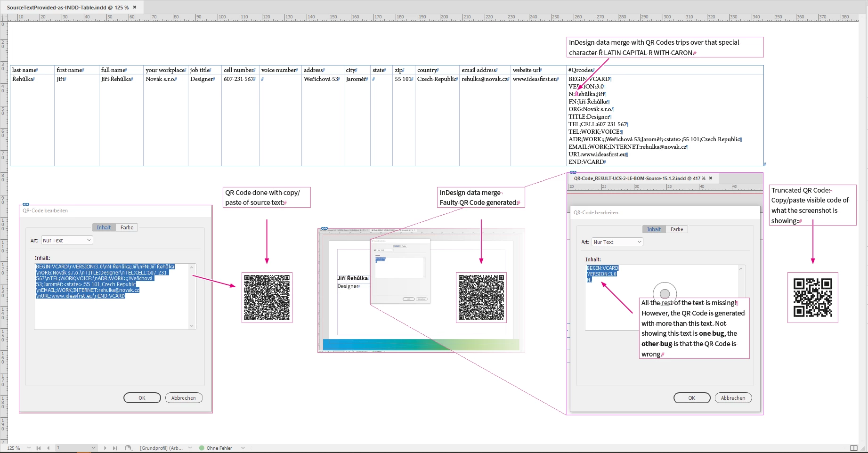Click the 'ORG:Novák s.r.o.' line
868x453 pixels.
point(591,109)
